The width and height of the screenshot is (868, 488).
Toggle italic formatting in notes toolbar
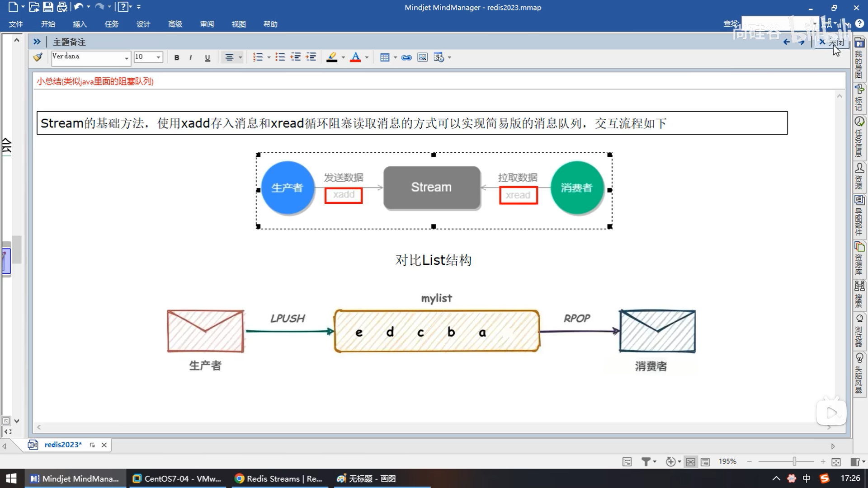coord(191,57)
